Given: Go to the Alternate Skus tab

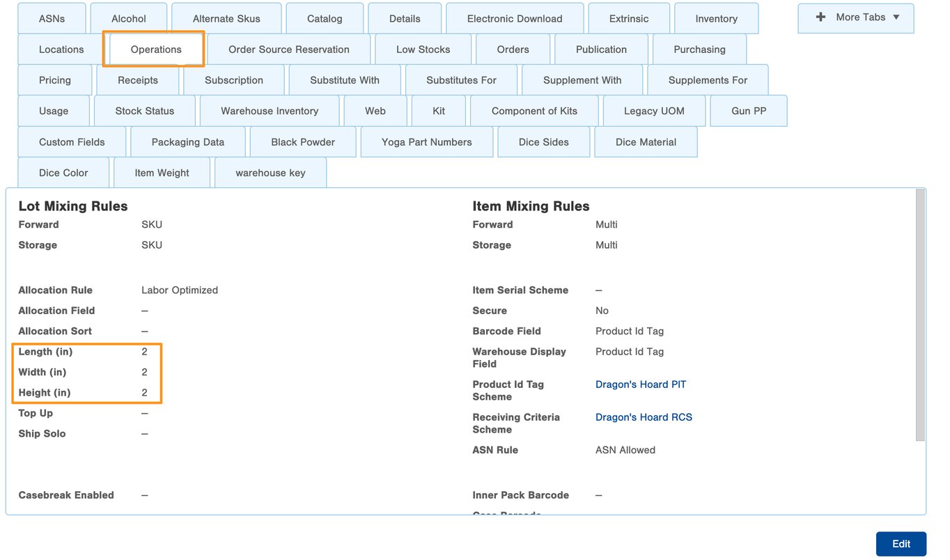Looking at the screenshot, I should [226, 19].
